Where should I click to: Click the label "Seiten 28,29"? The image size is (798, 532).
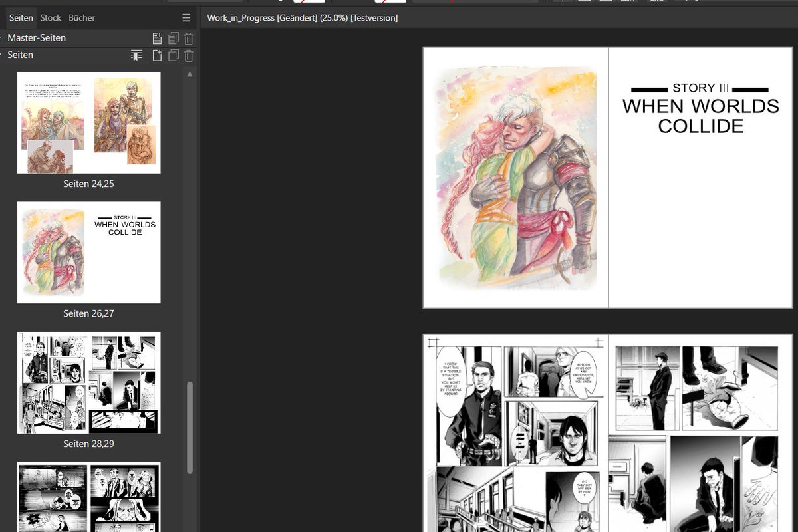pyautogui.click(x=88, y=444)
